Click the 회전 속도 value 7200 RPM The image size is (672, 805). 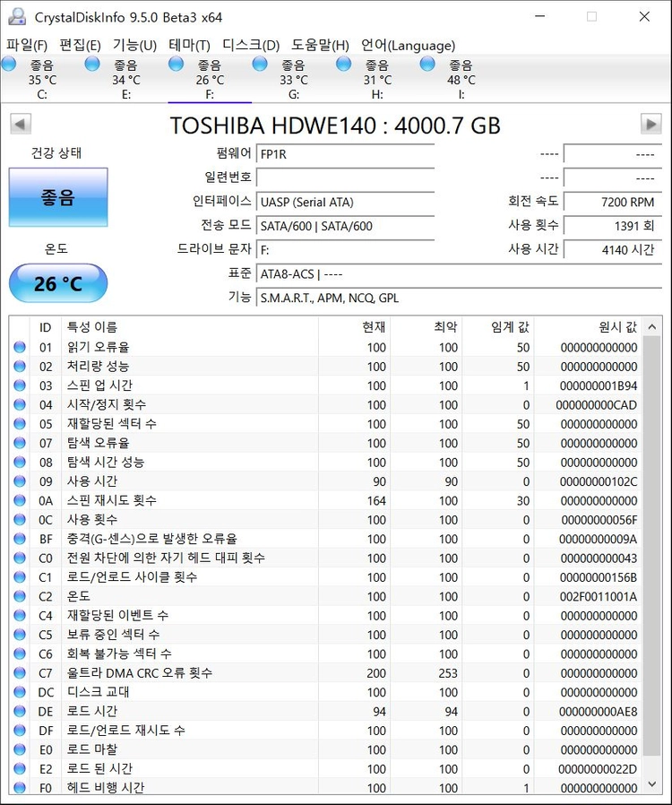[613, 202]
